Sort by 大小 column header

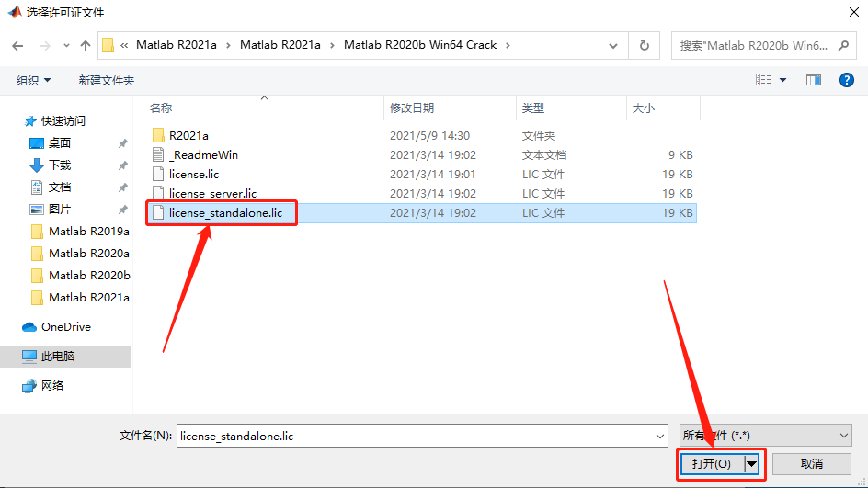coord(644,108)
